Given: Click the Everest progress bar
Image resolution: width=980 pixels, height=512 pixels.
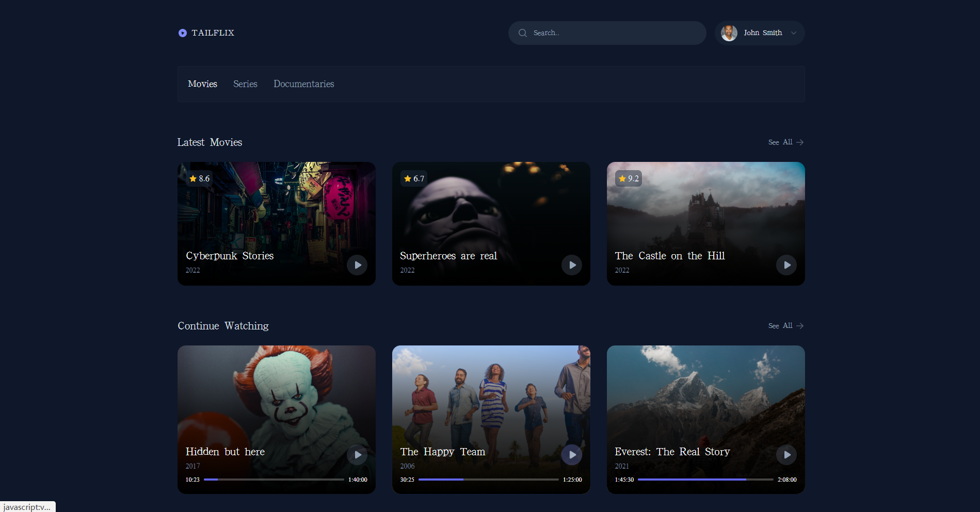Looking at the screenshot, I should [x=705, y=480].
